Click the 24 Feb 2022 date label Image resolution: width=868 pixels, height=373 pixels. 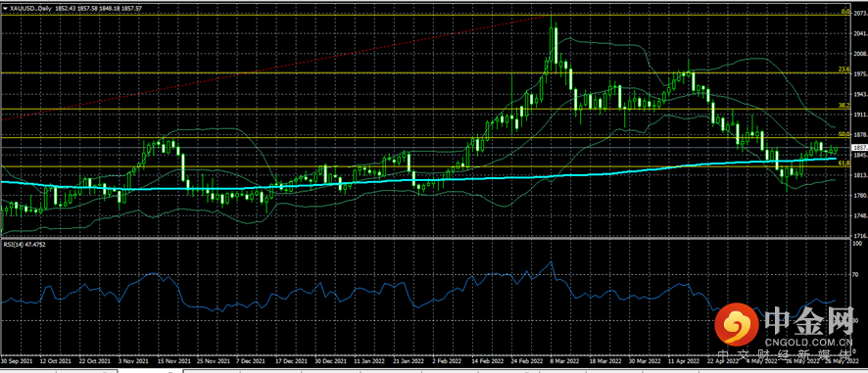[x=527, y=361]
